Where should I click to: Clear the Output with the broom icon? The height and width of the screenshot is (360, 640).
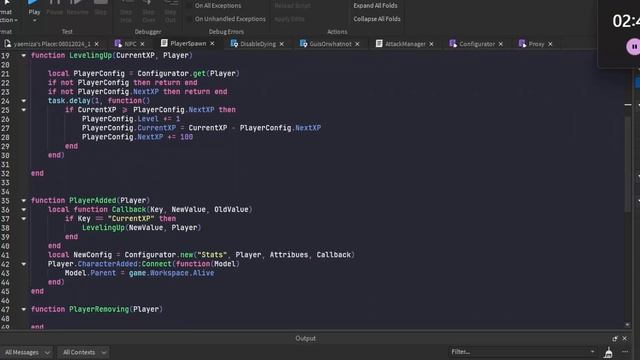[609, 352]
